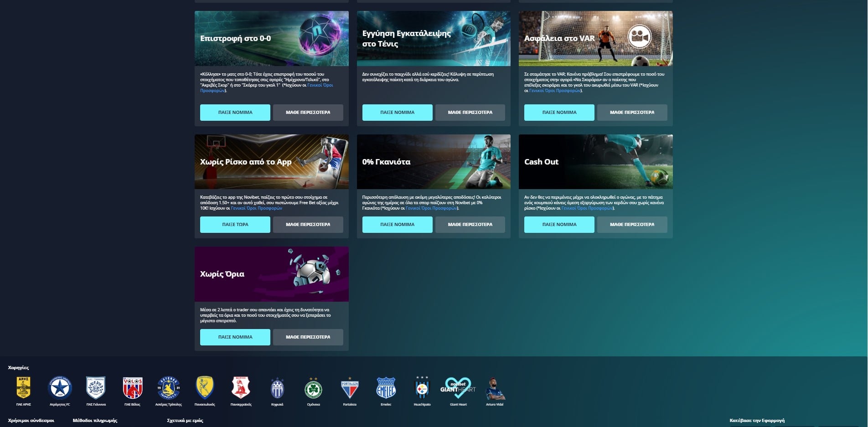Click the Ομόνοια shamrock logo
The width and height of the screenshot is (868, 427).
click(x=313, y=389)
